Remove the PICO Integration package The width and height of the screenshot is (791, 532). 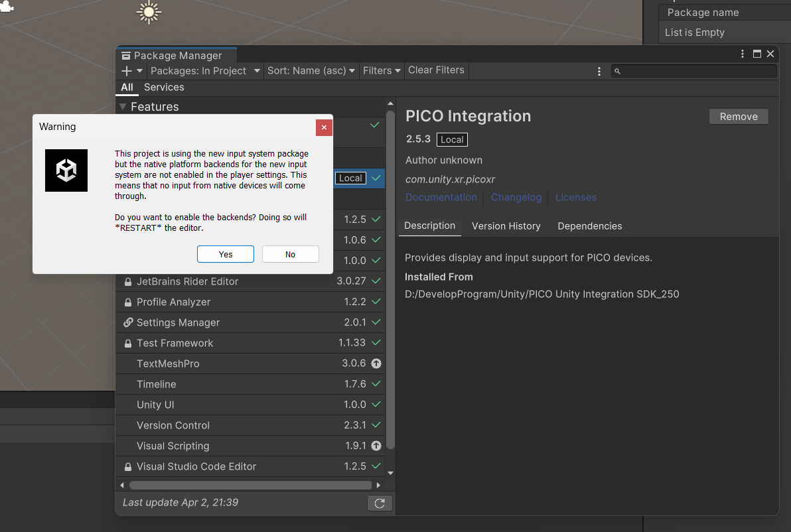click(x=739, y=117)
